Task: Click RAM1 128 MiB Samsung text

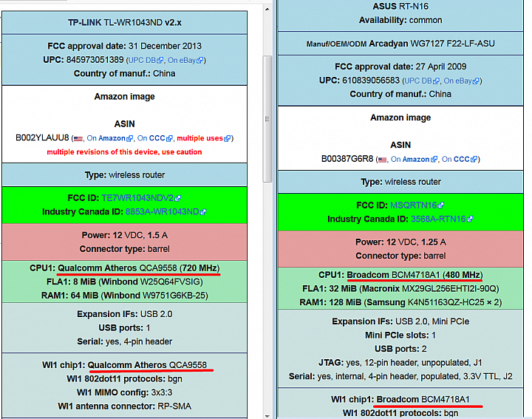Action: point(400,303)
